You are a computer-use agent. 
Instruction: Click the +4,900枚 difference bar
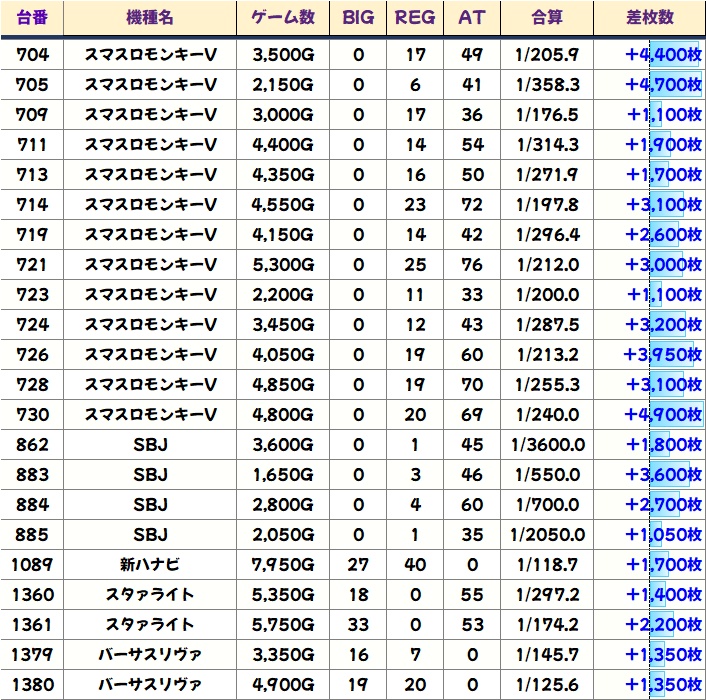[x=663, y=414]
